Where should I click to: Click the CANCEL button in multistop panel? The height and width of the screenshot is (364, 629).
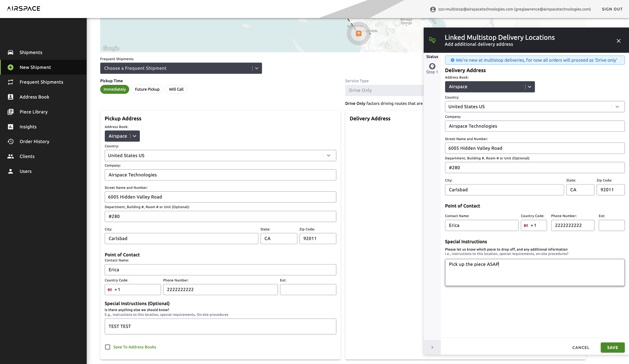pos(581,348)
